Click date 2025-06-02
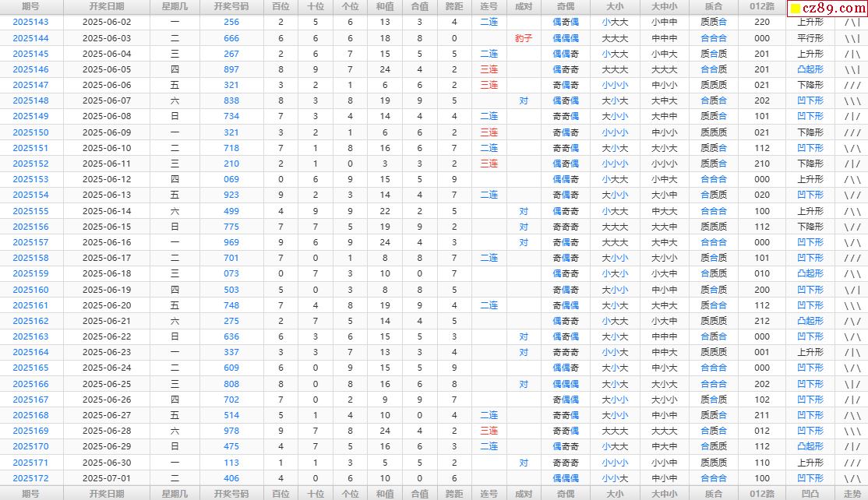This screenshot has width=868, height=500. [x=107, y=22]
